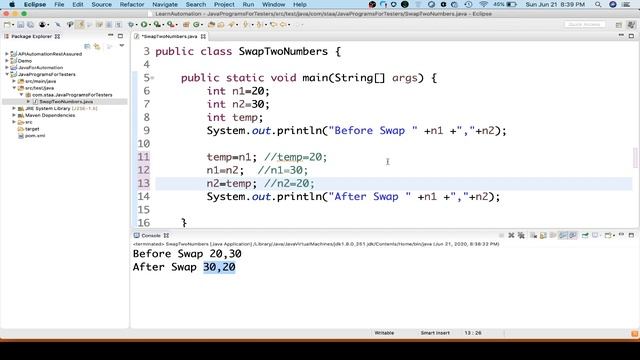Minimize the Package Explorer panel
The height and width of the screenshot is (360, 640).
tap(111, 36)
